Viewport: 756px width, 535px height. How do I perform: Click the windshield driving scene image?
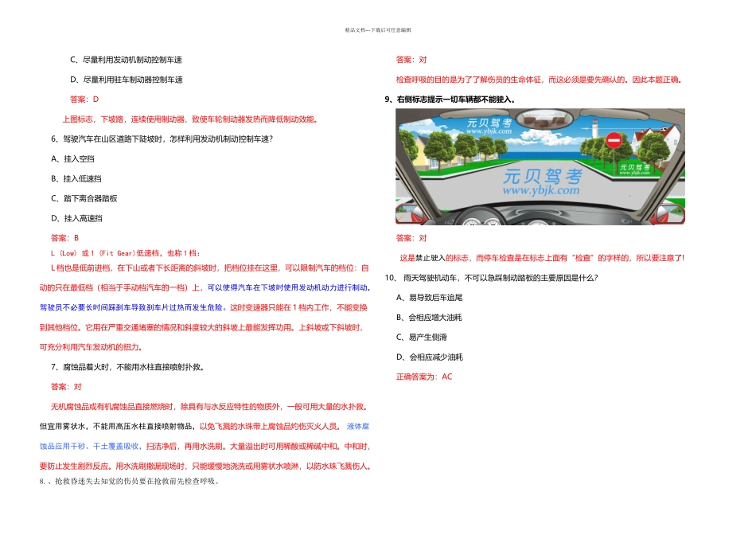tap(540, 166)
